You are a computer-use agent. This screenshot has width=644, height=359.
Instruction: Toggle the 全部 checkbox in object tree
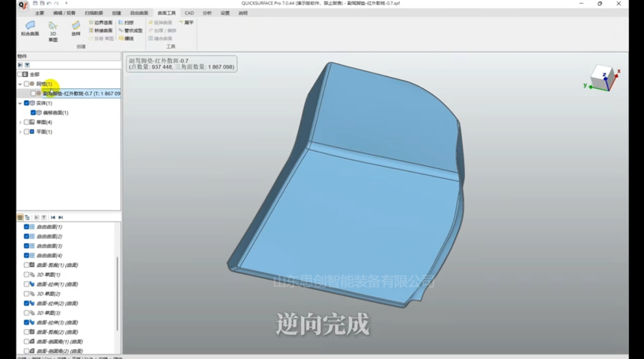19,74
